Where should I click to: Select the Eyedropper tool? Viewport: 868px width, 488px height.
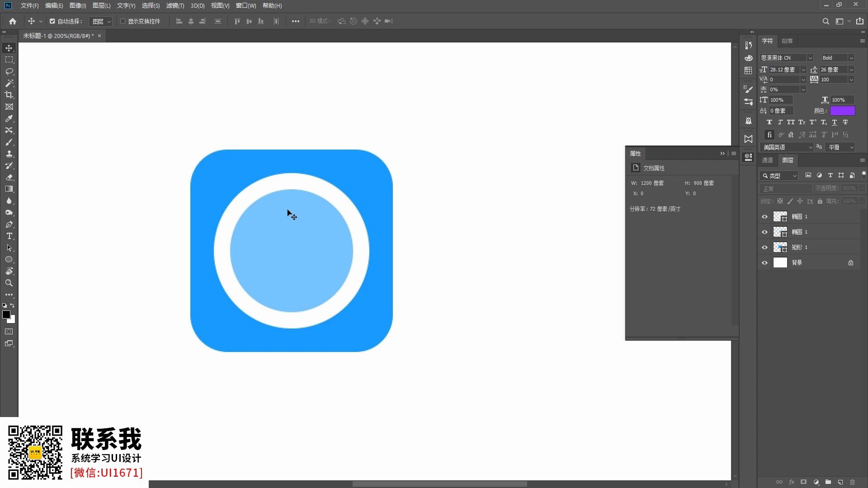click(9, 118)
